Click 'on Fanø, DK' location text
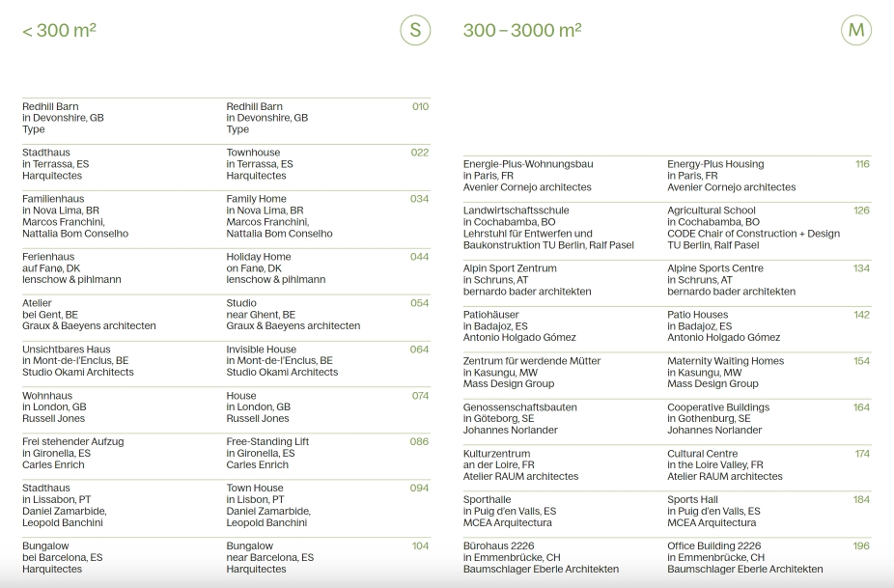 coord(254,268)
